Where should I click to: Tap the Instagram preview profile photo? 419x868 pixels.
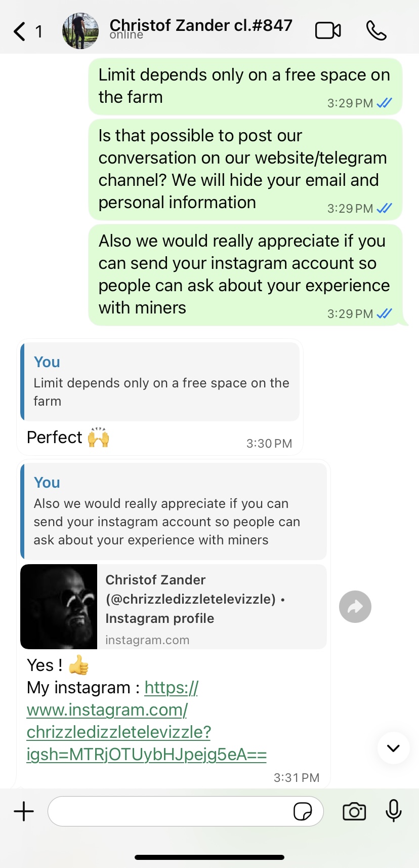(59, 607)
